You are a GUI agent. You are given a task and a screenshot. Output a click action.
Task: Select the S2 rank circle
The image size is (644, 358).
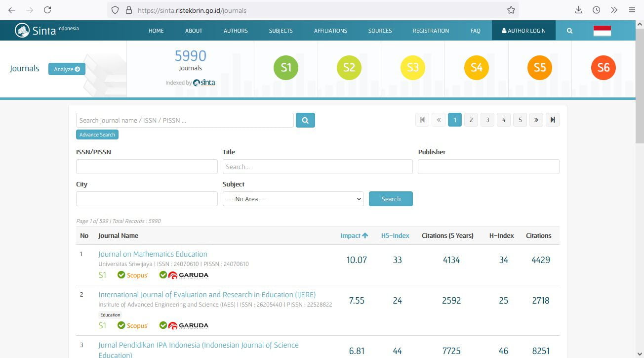349,68
